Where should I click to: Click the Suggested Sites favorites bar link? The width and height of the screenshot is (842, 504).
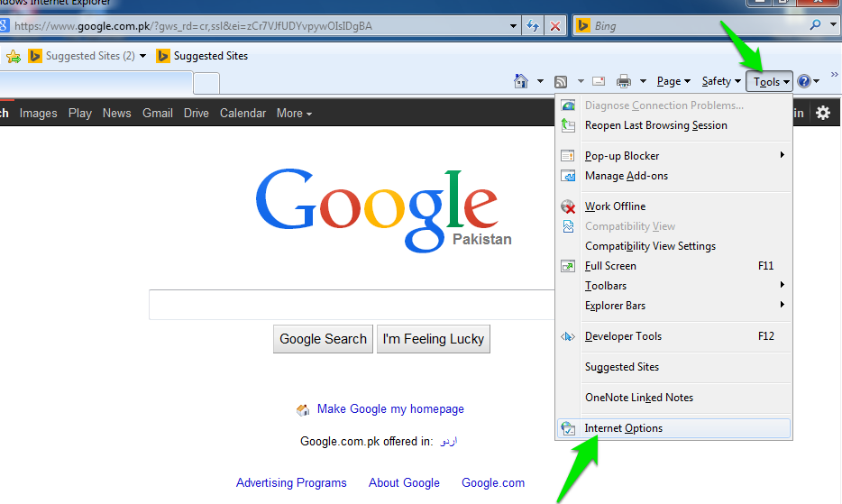click(x=202, y=56)
